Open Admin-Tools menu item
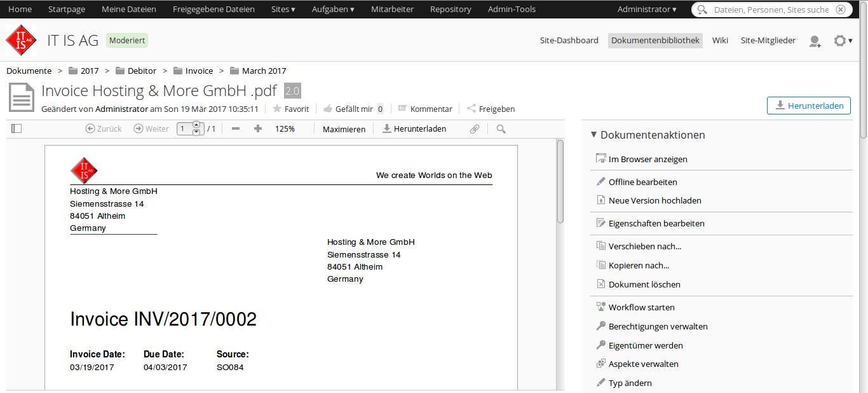868x393 pixels. pos(512,10)
